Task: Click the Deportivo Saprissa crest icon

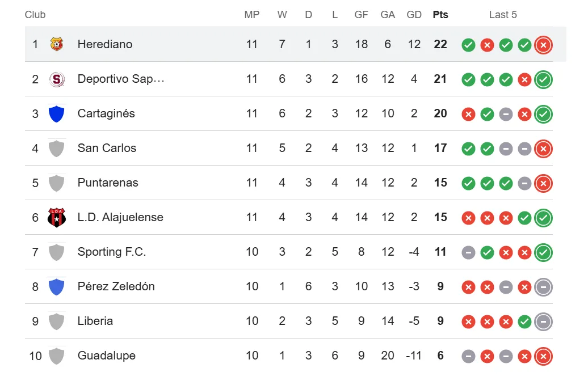Action: [56, 79]
